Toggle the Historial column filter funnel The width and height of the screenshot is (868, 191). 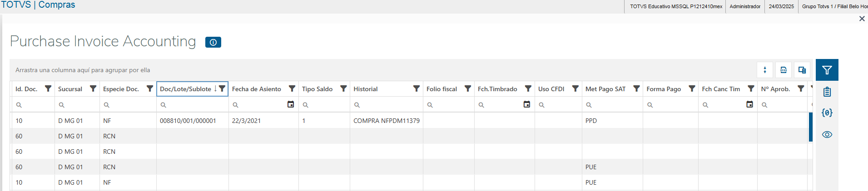[x=417, y=88]
